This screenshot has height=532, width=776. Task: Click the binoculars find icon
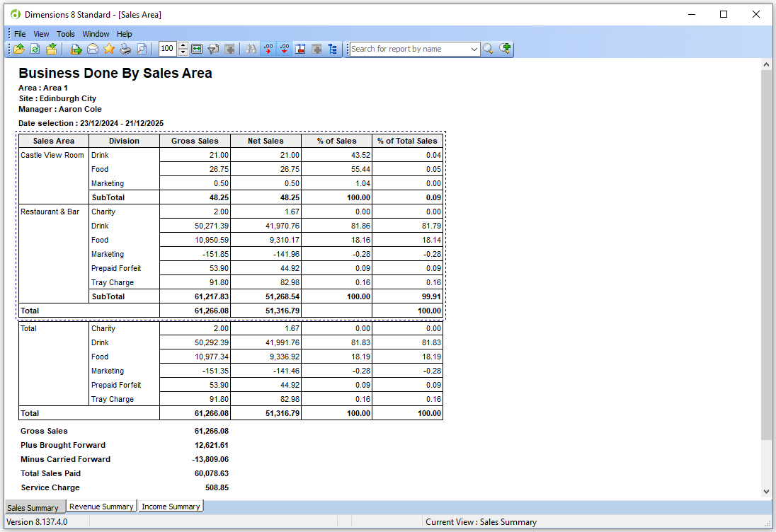tap(251, 49)
